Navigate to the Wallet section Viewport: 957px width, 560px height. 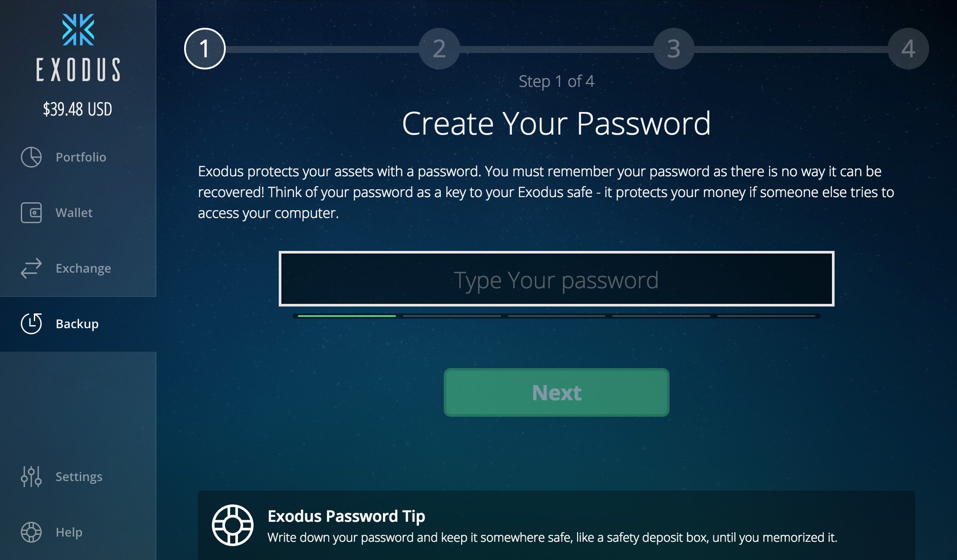[x=73, y=212]
